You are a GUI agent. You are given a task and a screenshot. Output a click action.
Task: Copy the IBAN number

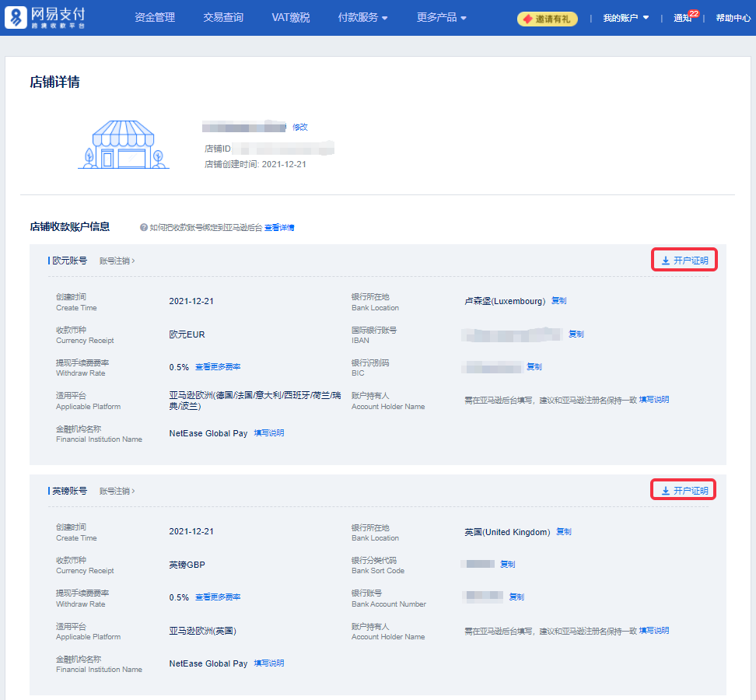[576, 334]
